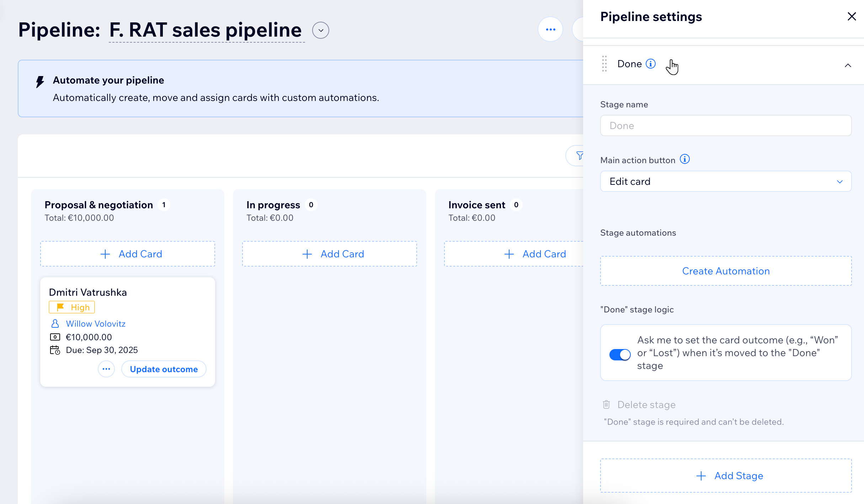Click the trash icon next to Delete stage

tap(606, 404)
